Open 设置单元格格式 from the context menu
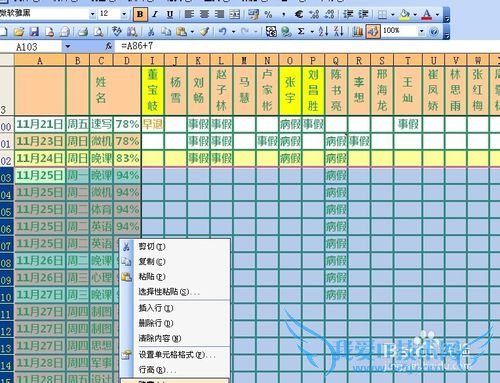Viewport: 500px width, 383px height. [x=175, y=355]
